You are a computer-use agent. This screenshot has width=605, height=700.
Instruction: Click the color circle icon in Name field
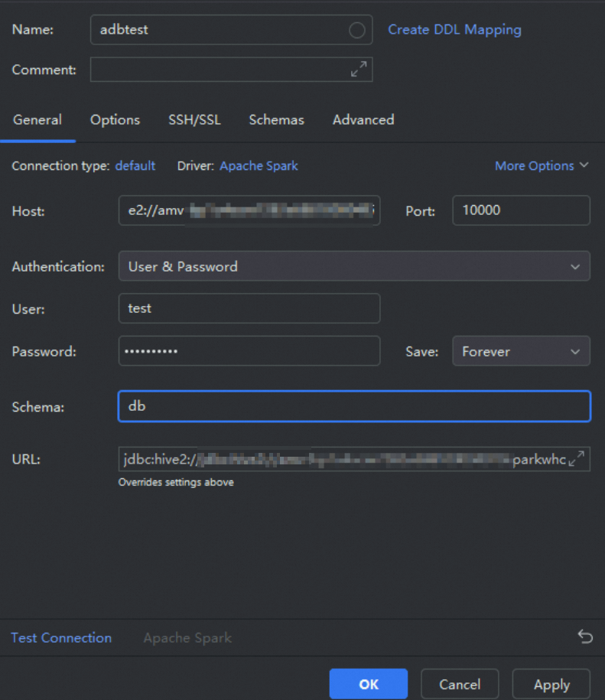(357, 31)
